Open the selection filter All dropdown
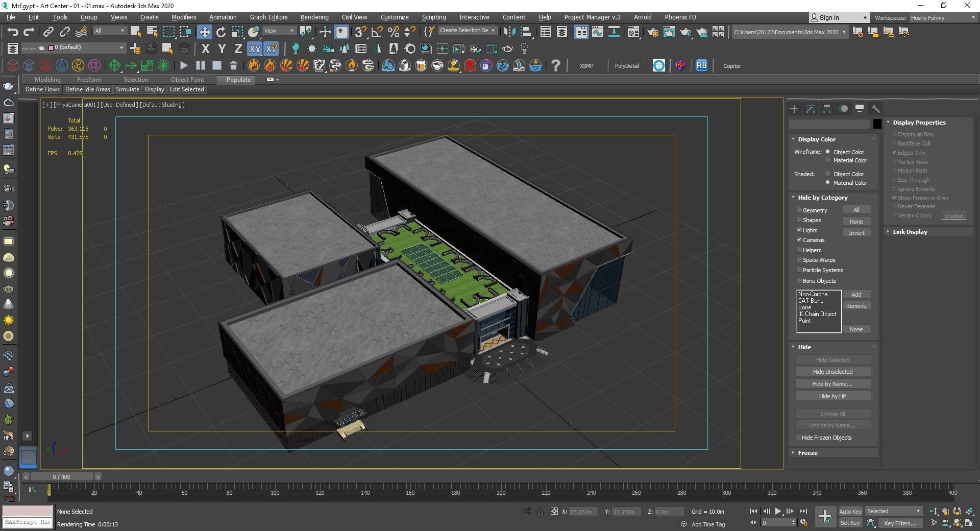980x531 pixels. pos(109,31)
